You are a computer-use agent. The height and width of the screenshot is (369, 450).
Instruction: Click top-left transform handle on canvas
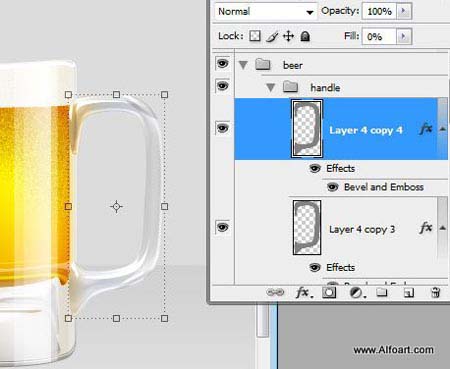(x=68, y=95)
